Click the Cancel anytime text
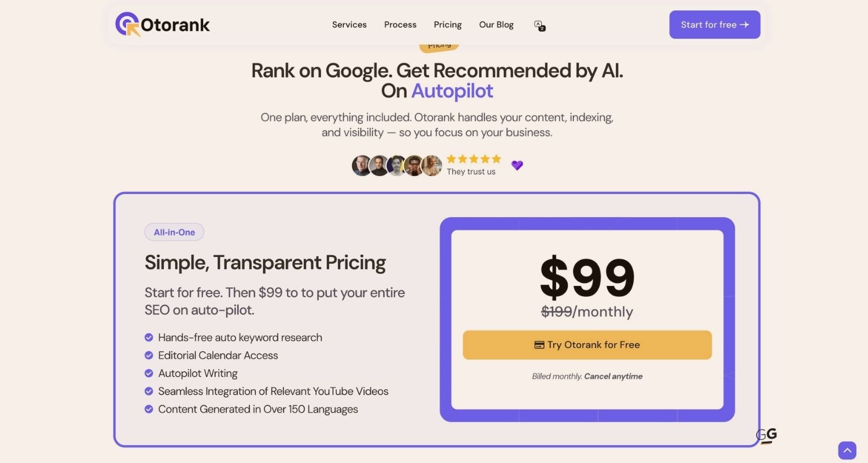 613,376
